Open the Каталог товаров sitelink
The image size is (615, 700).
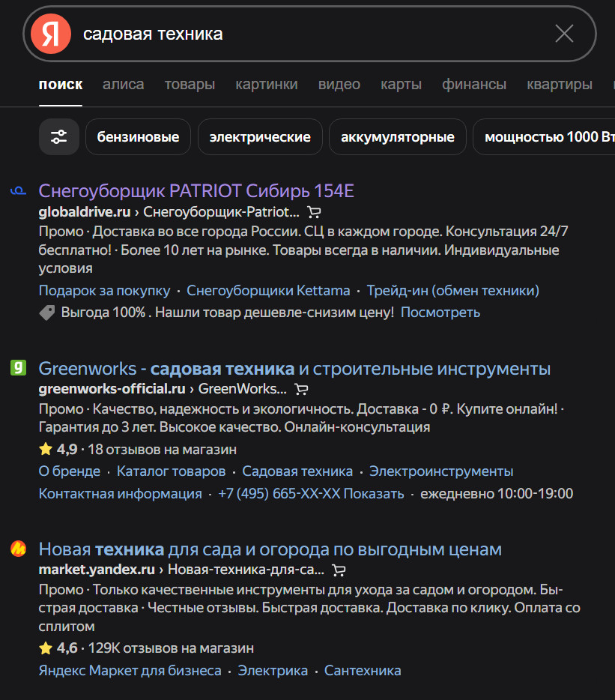point(172,471)
